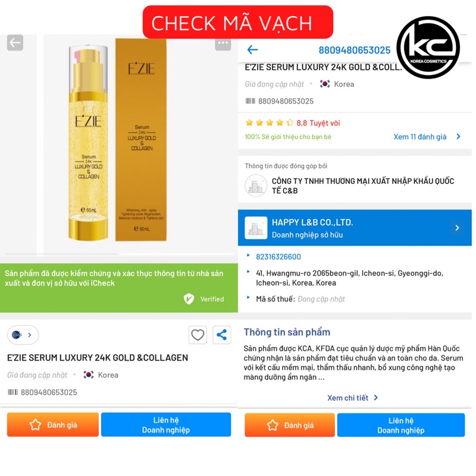Tap the heart favorite icon
This screenshot has width=476, height=476.
pyautogui.click(x=198, y=335)
